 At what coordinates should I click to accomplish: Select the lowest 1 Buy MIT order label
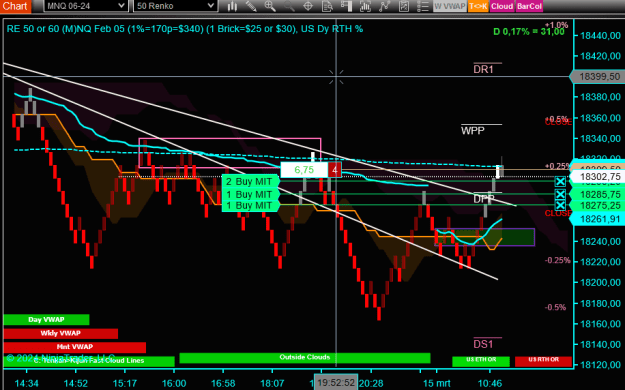click(250, 205)
